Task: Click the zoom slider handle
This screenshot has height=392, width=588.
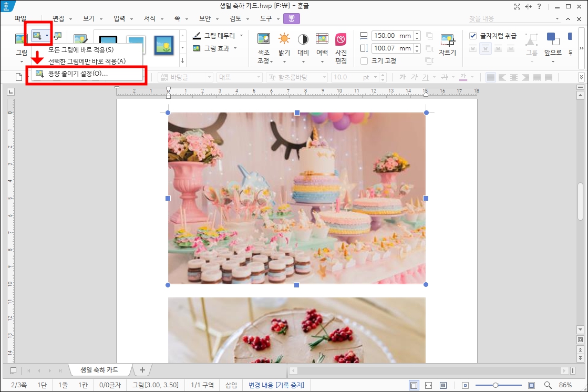Action: coord(496,385)
